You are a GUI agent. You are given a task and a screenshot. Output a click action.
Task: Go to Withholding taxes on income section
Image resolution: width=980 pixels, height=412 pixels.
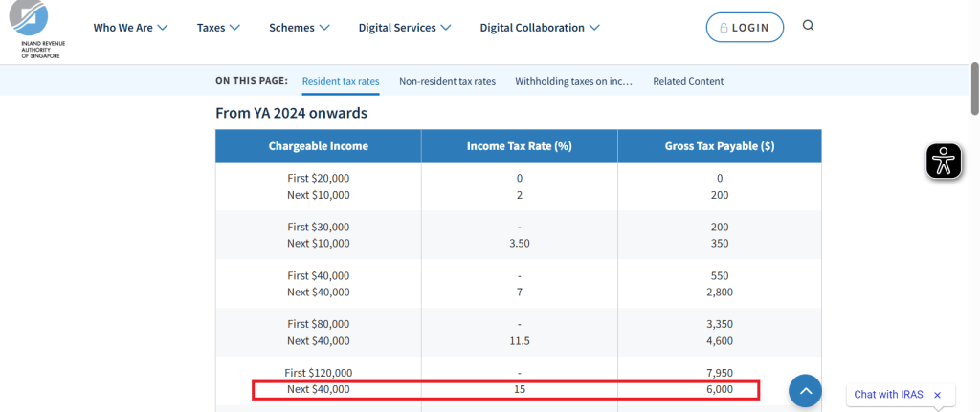click(573, 81)
